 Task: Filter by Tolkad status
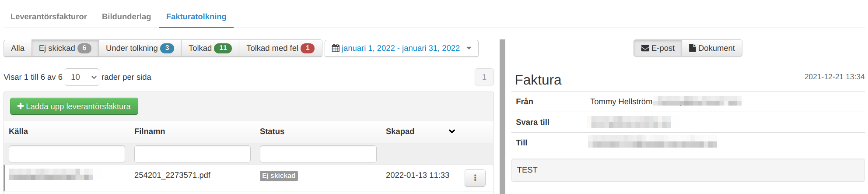coord(210,48)
